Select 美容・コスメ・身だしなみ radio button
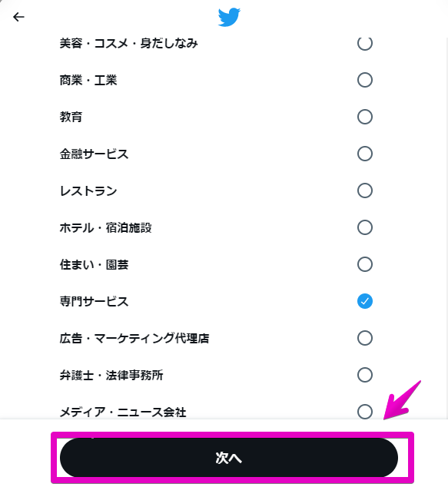 pyautogui.click(x=365, y=44)
